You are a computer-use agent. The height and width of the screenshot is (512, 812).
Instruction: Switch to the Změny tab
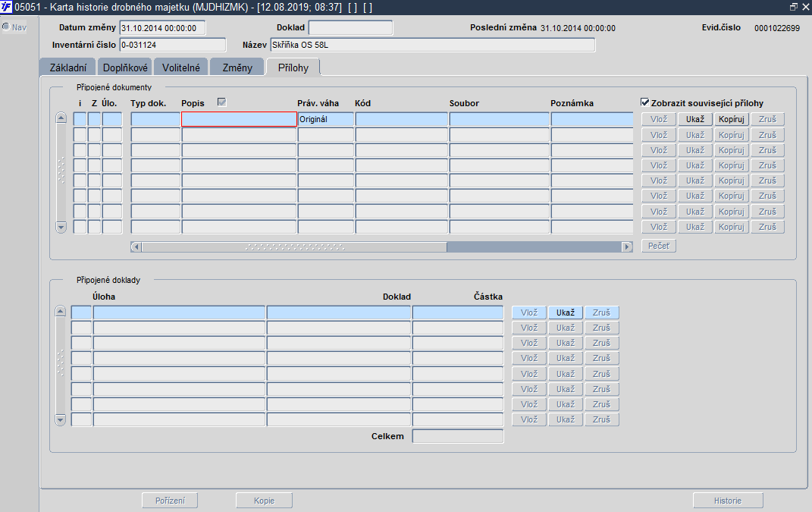click(x=237, y=68)
